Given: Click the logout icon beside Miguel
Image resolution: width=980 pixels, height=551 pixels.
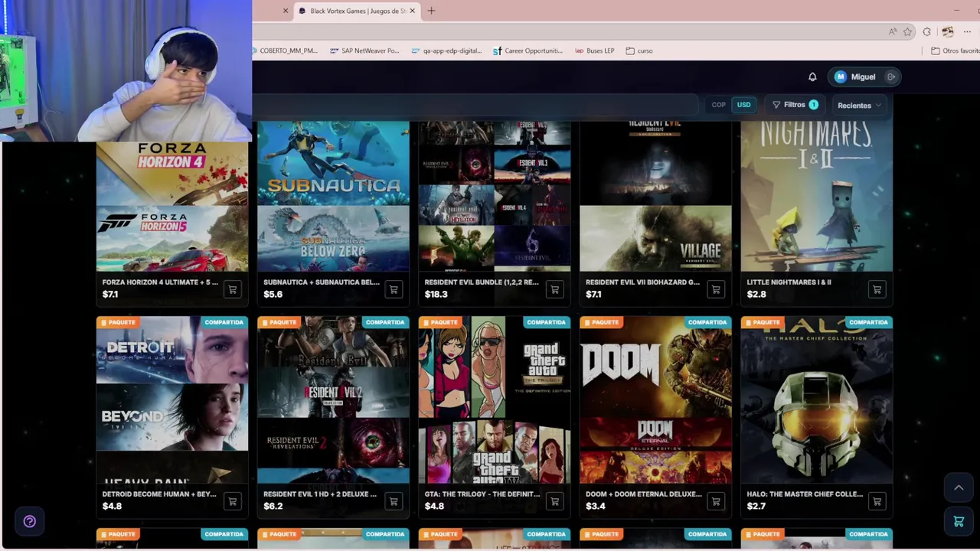Looking at the screenshot, I should [x=891, y=77].
